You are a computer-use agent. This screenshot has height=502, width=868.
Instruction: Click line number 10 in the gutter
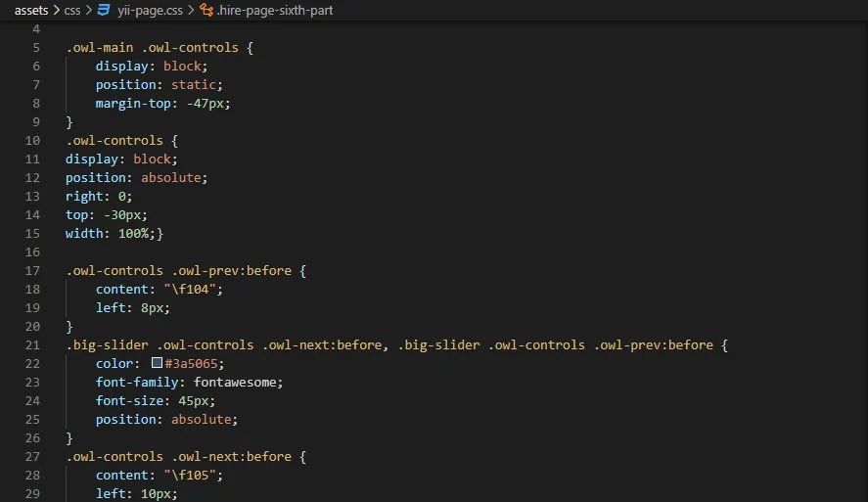pos(32,141)
